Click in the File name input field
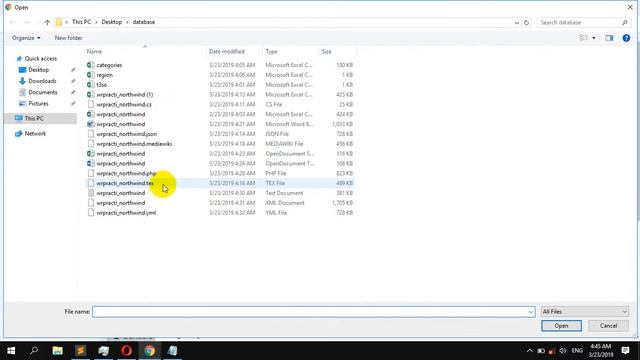This screenshot has height=360, width=640. (x=313, y=312)
